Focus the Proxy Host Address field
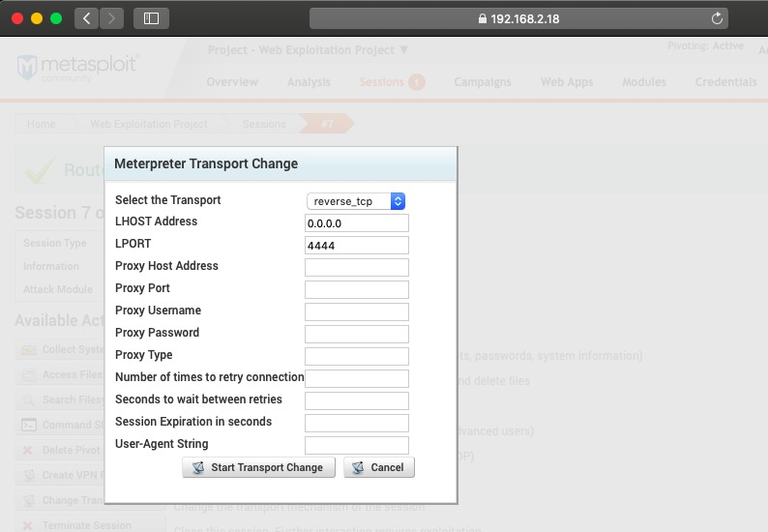Screen dimensions: 768x532 click(357, 268)
